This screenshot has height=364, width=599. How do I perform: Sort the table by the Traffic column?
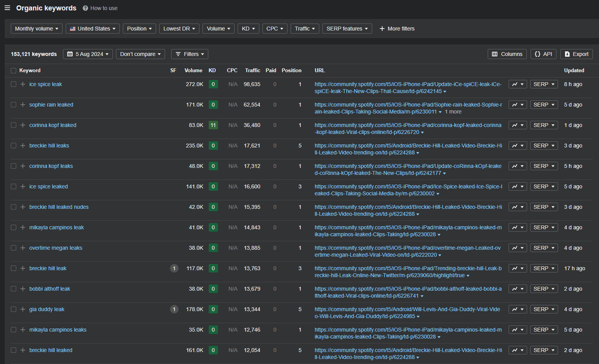[x=253, y=70]
